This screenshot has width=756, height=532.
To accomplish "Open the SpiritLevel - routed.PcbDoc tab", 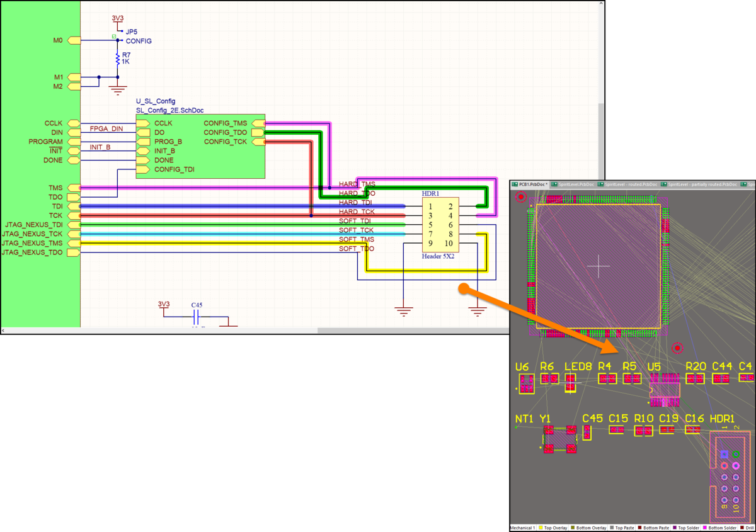I will click(627, 184).
